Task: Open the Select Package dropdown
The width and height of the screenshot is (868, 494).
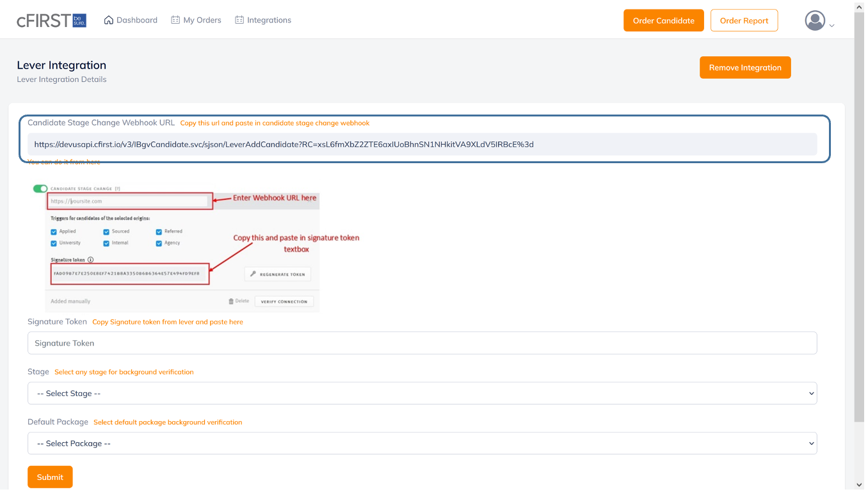Action: coord(422,443)
